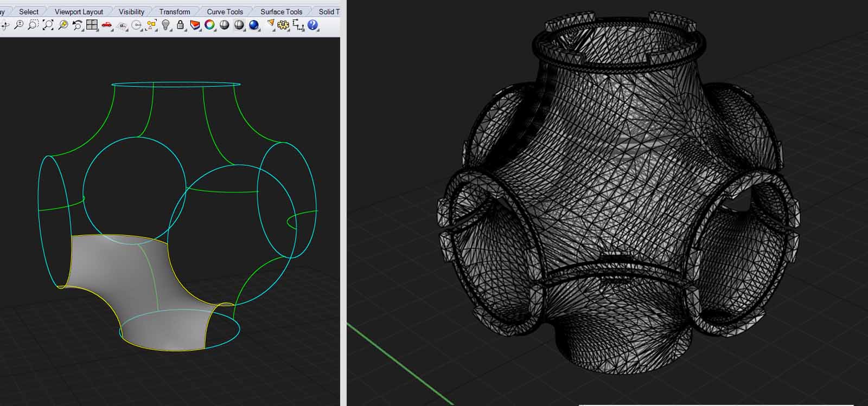This screenshot has height=406, width=868.
Task: Switch to the four-viewports layout icon
Action: pyautogui.click(x=92, y=25)
